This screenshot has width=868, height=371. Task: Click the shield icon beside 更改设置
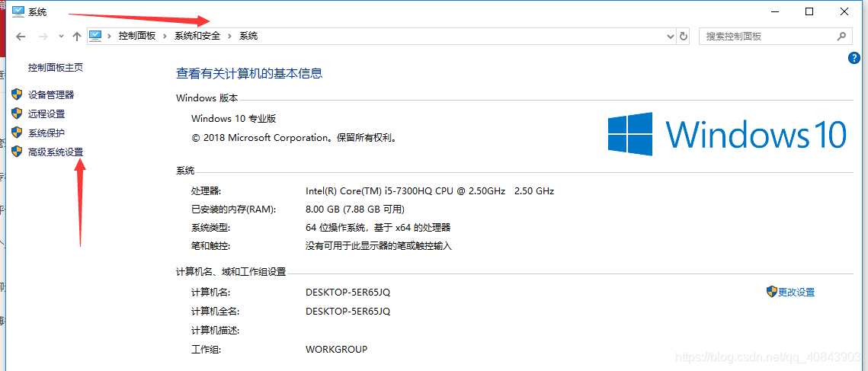[x=772, y=292]
